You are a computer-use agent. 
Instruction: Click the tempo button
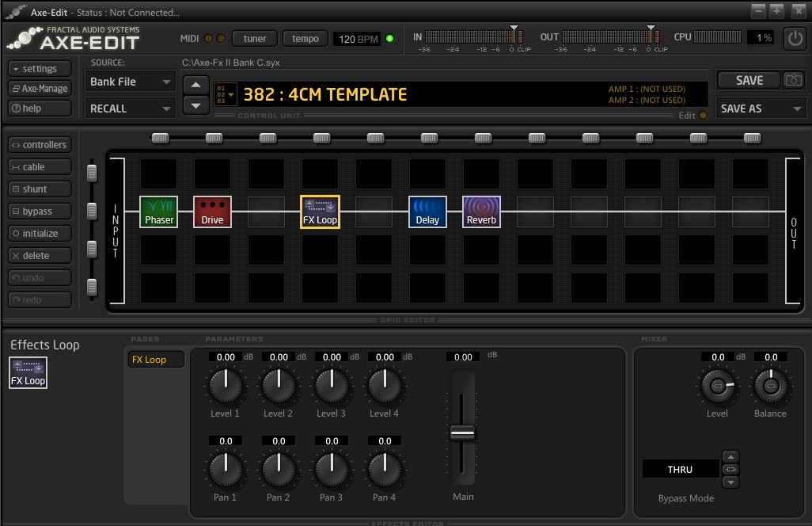305,38
